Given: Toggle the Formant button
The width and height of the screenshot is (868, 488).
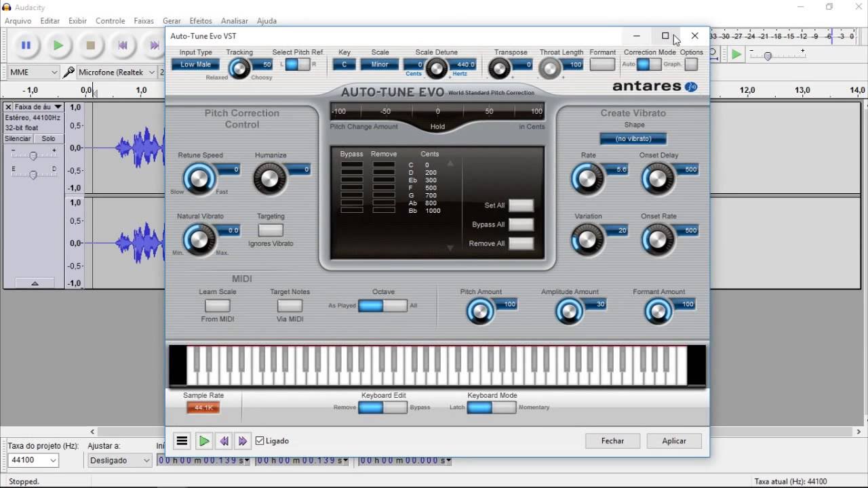Looking at the screenshot, I should point(602,64).
